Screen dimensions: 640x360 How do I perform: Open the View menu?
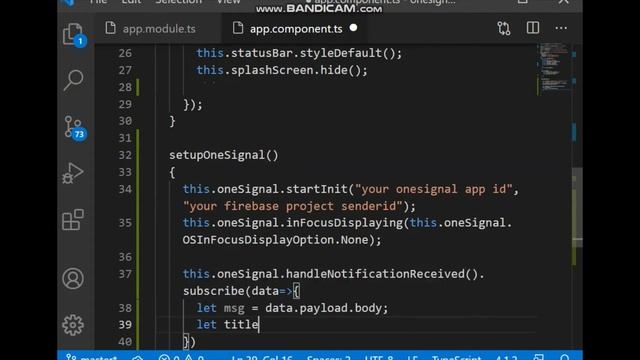click(228, 2)
